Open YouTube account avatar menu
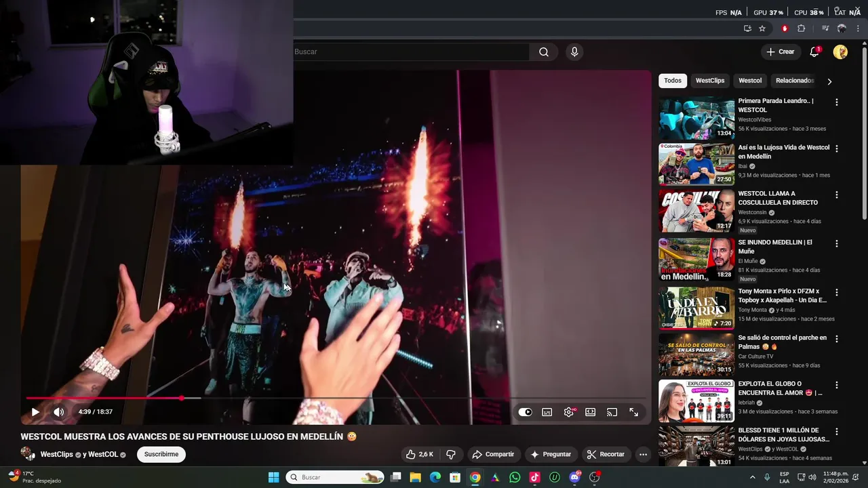 pos(840,52)
